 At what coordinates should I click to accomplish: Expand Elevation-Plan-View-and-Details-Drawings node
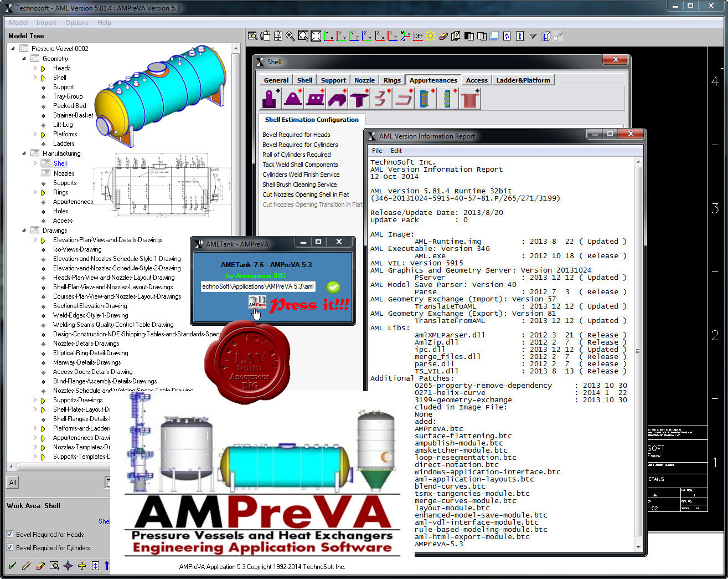click(x=35, y=240)
